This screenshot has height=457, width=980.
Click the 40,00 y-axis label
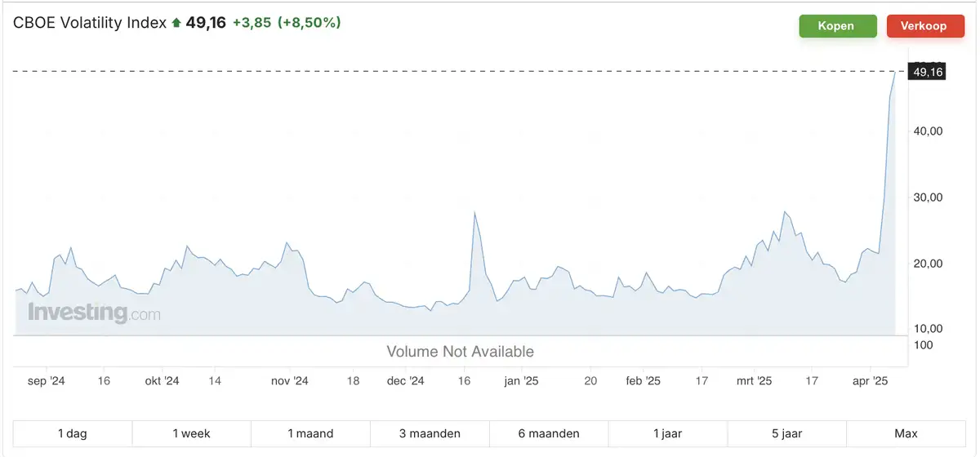point(929,131)
